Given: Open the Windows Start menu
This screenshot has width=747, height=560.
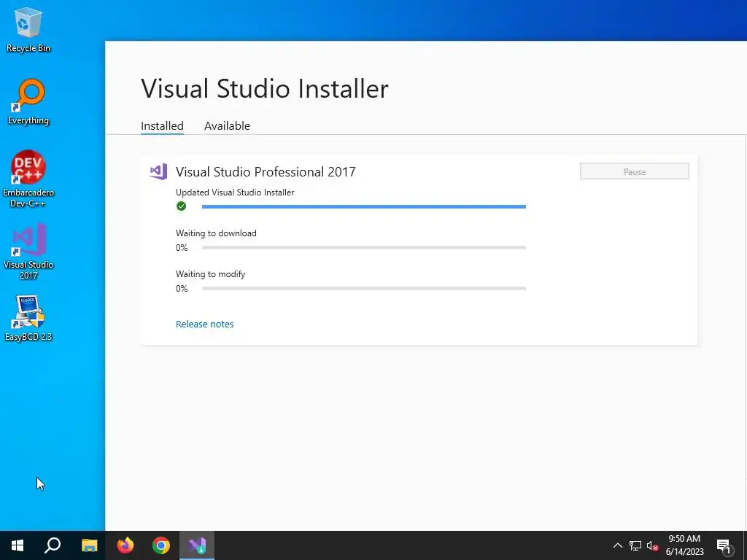Looking at the screenshot, I should click(x=18, y=545).
